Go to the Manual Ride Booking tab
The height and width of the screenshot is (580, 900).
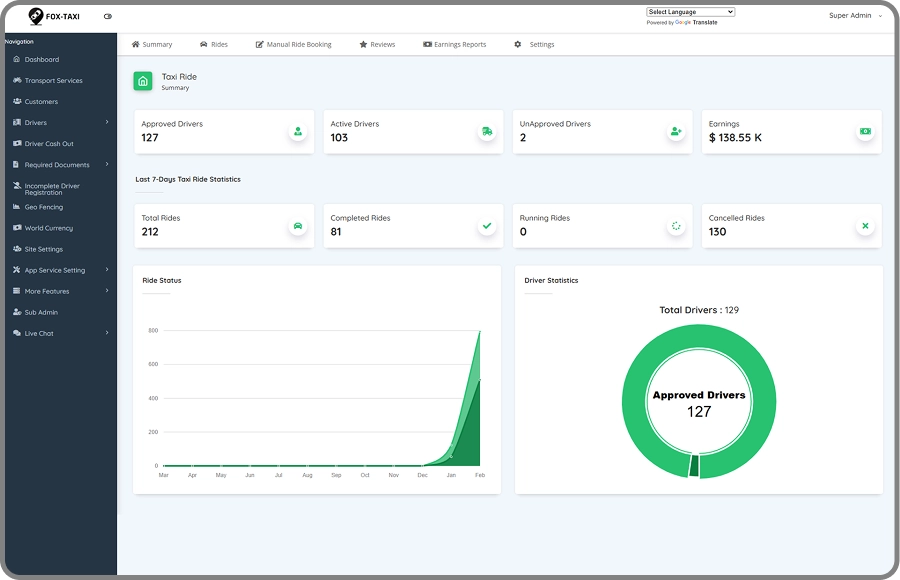pos(293,44)
